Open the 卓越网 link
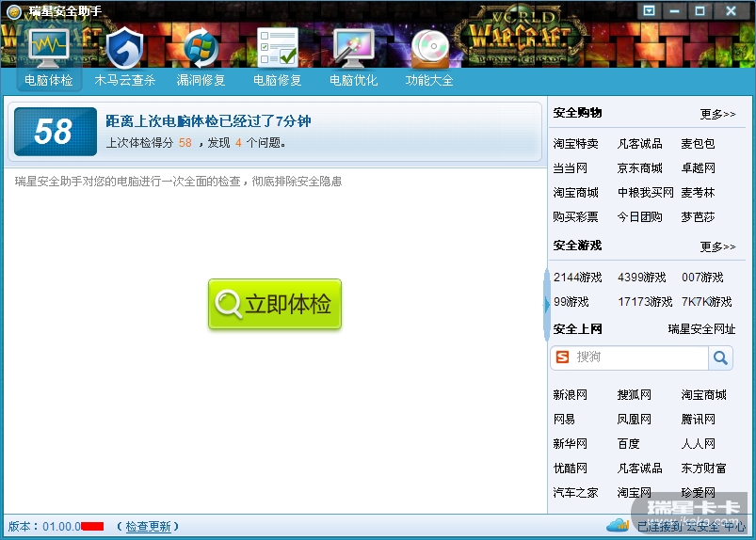Image resolution: width=756 pixels, height=540 pixels. coord(698,168)
